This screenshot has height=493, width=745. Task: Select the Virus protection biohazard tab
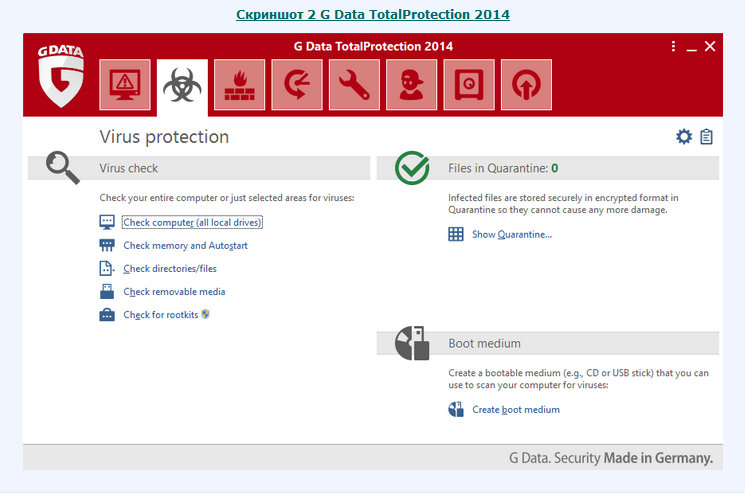(182, 87)
